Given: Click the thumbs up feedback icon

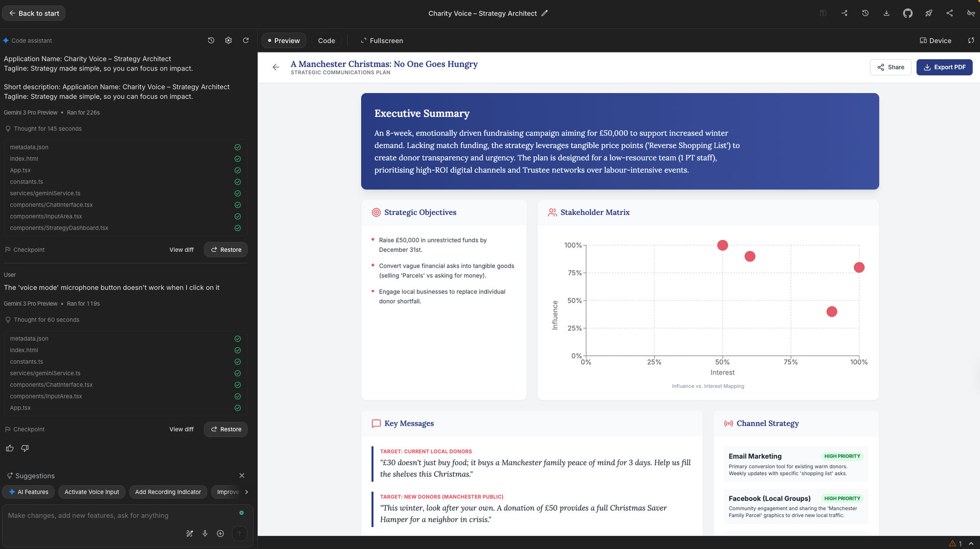Looking at the screenshot, I should tap(10, 448).
